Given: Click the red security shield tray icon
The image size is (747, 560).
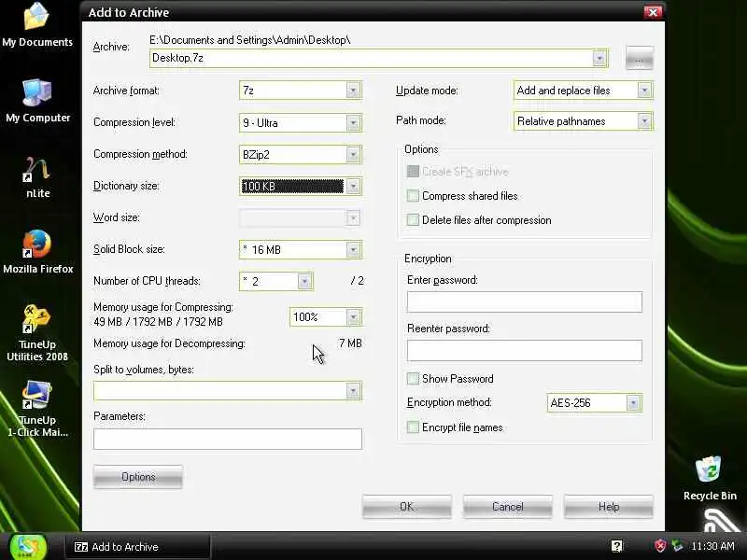Looking at the screenshot, I should [x=660, y=546].
